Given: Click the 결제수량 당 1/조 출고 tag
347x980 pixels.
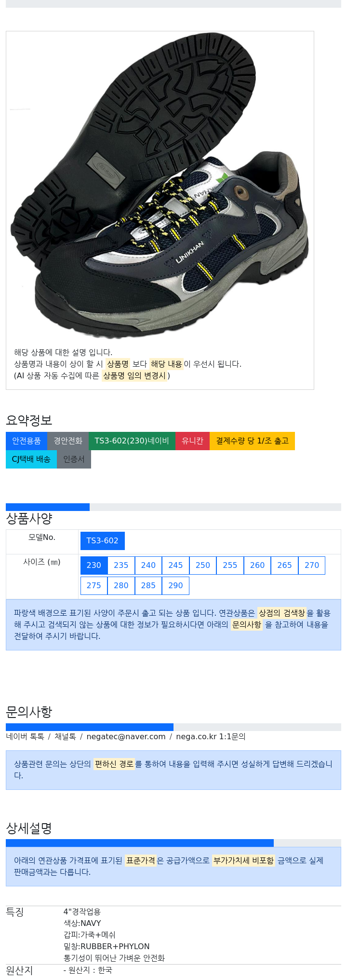Looking at the screenshot, I should pos(252,441).
